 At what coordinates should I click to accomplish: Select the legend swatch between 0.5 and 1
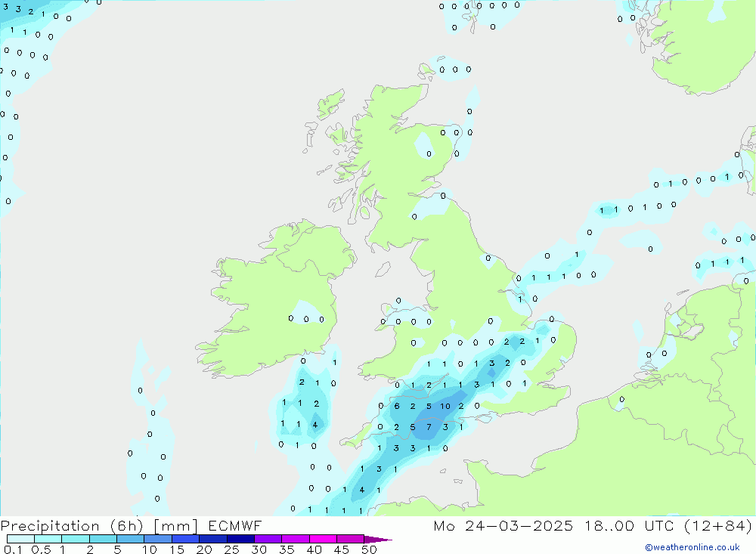click(48, 539)
